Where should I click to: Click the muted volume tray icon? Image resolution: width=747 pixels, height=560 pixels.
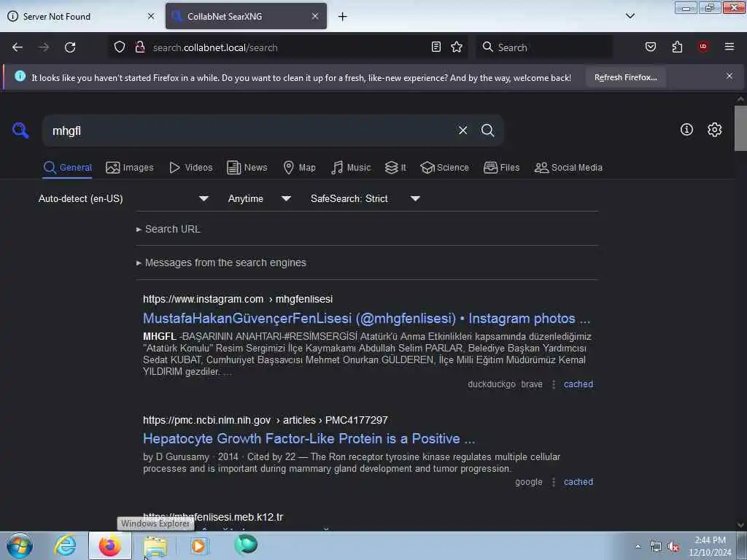[x=673, y=547]
